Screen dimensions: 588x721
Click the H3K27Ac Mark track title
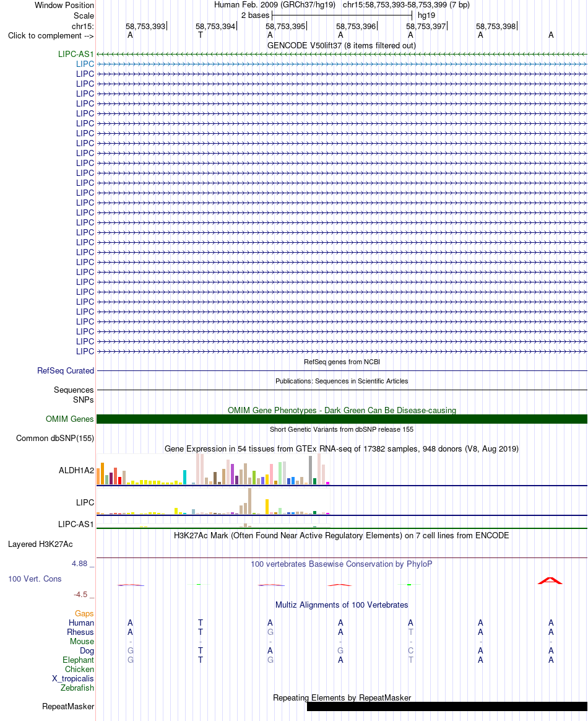[341, 536]
